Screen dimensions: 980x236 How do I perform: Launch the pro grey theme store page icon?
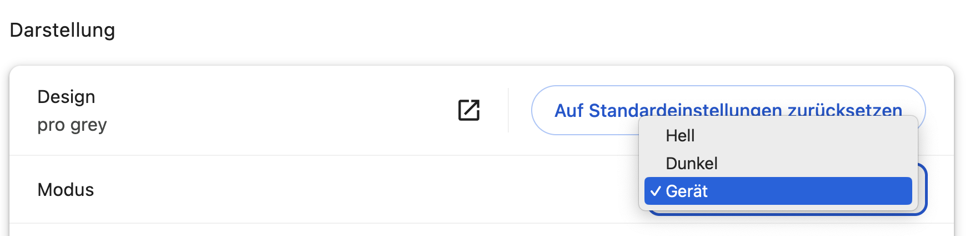(x=469, y=110)
